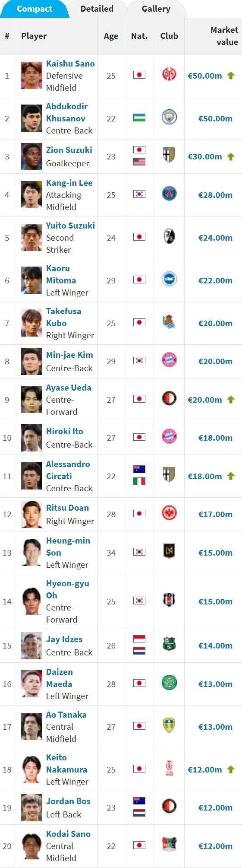Click the Mainz 05 club crest icon

[x=169, y=75]
